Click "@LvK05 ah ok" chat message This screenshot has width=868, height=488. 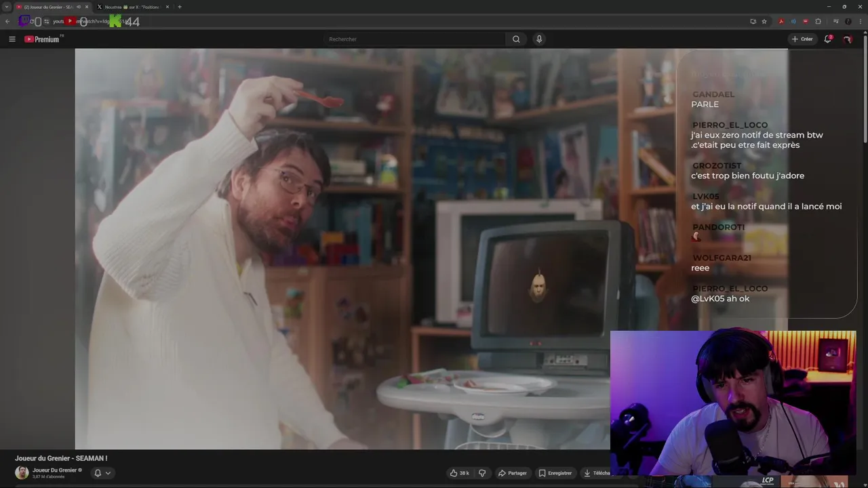click(720, 298)
